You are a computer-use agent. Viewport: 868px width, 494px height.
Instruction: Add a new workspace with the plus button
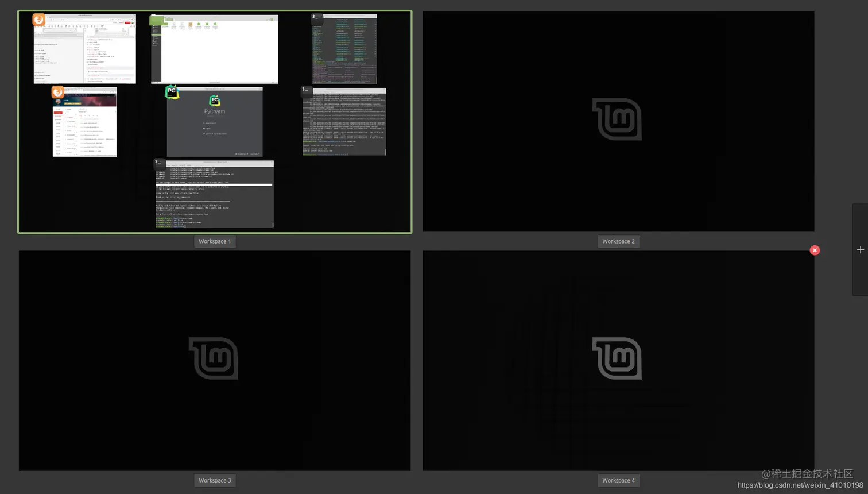pyautogui.click(x=860, y=250)
